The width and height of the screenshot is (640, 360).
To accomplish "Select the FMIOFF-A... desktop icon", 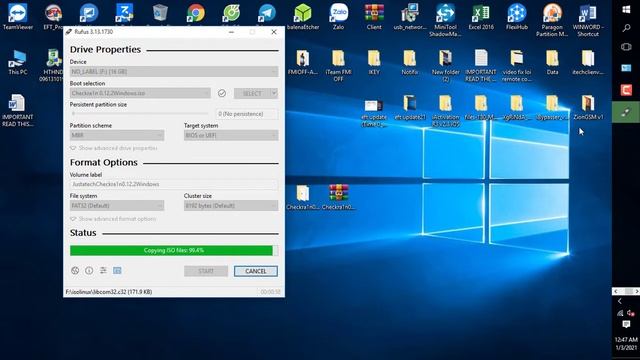I will coord(303,62).
